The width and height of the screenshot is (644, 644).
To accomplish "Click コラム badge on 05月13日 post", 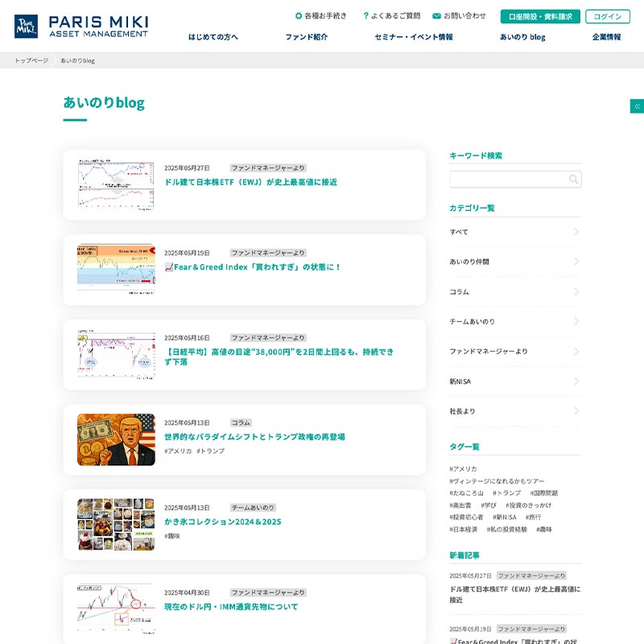I will [x=241, y=423].
